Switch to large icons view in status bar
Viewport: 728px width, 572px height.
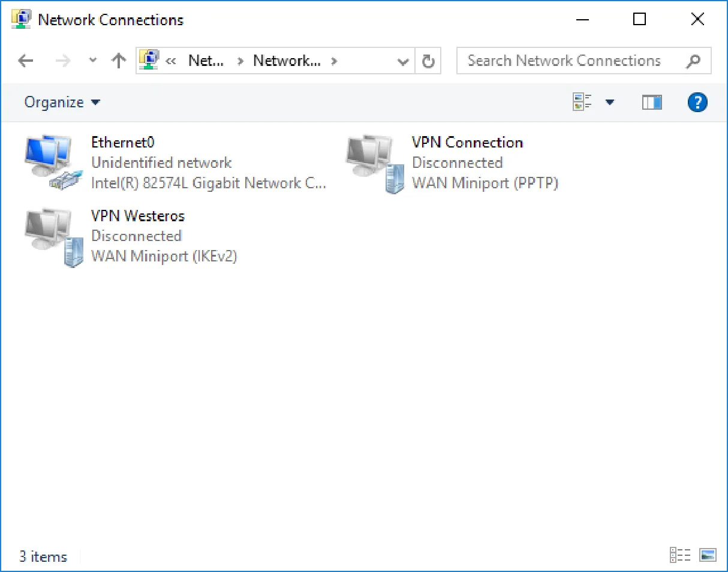click(x=708, y=555)
